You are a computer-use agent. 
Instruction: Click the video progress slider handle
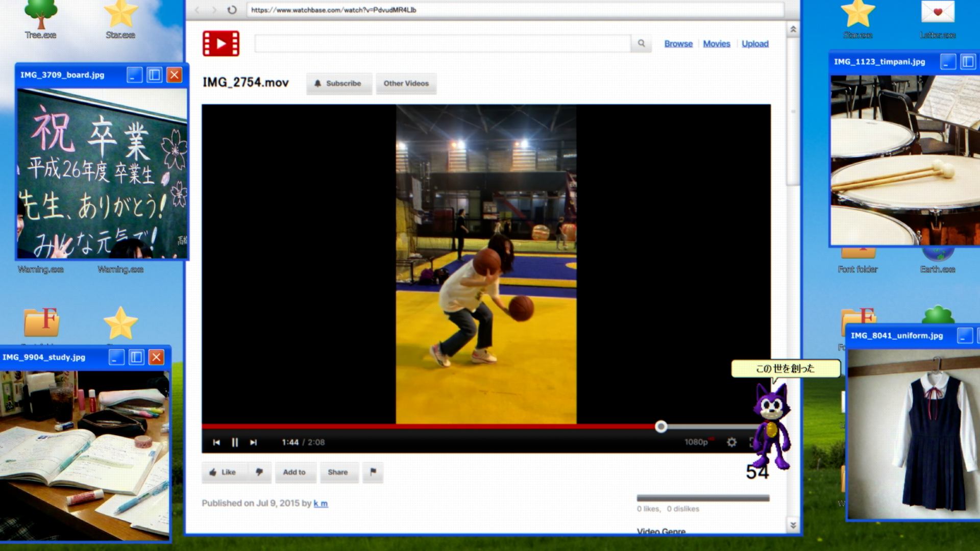click(661, 427)
